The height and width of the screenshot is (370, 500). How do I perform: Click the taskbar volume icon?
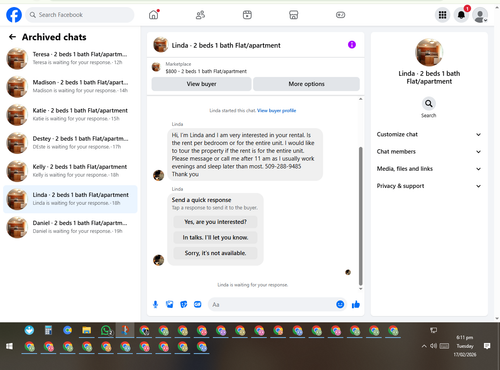pyautogui.click(x=433, y=346)
